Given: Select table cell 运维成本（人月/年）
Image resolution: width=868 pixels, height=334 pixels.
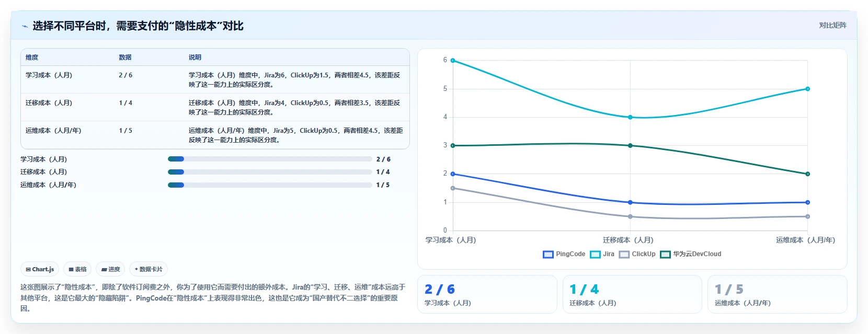Looking at the screenshot, I should tap(53, 131).
